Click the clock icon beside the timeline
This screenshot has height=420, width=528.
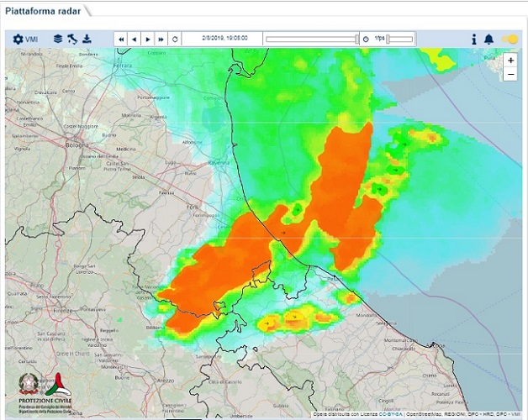click(365, 39)
